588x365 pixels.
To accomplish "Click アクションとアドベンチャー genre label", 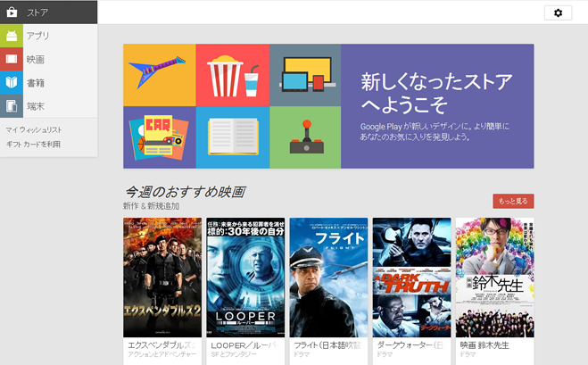I will (162, 354).
